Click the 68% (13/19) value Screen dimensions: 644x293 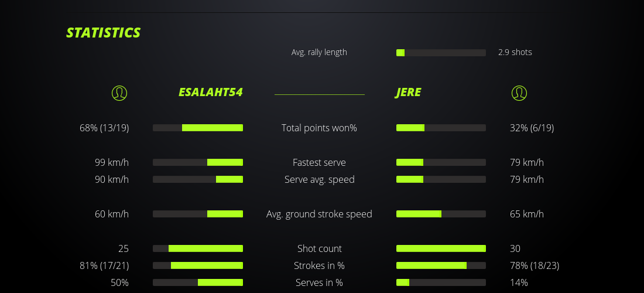104,128
